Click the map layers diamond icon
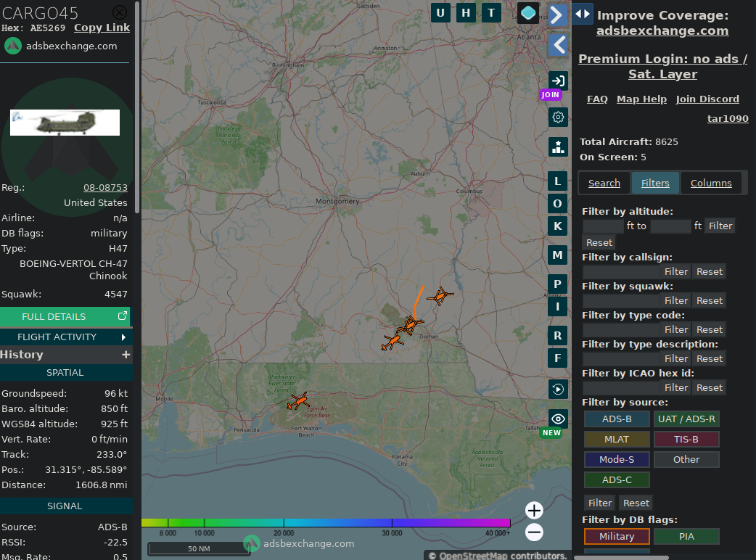 (x=528, y=13)
